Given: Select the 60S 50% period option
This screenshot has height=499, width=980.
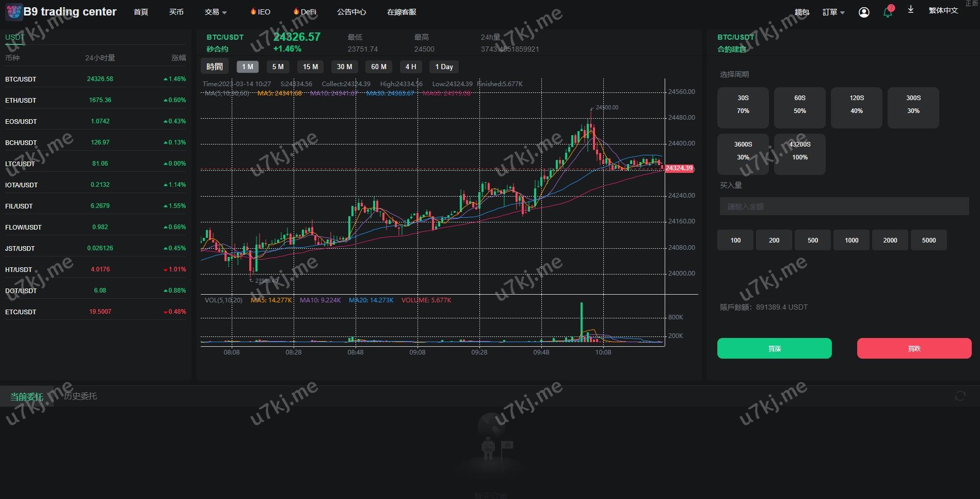Looking at the screenshot, I should tap(799, 107).
